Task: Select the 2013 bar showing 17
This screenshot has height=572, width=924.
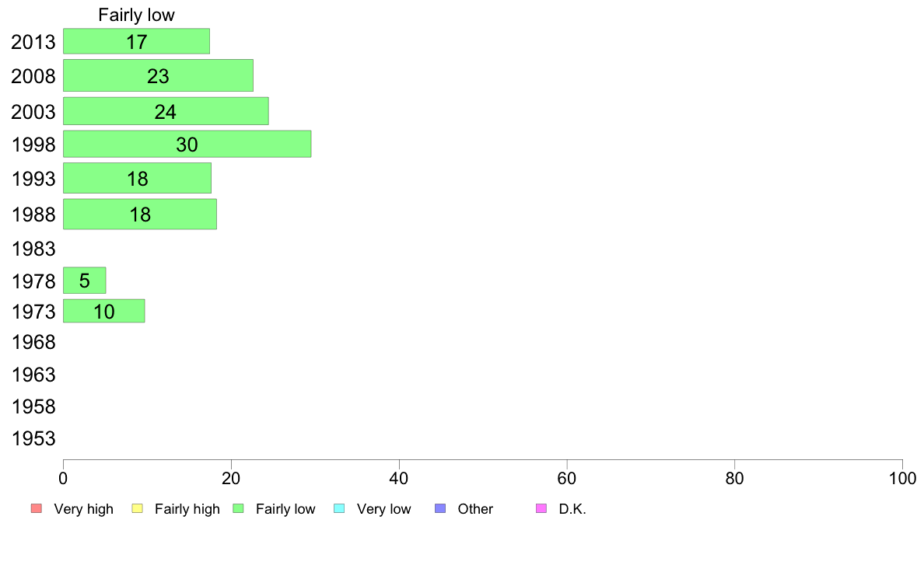Action: click(136, 41)
